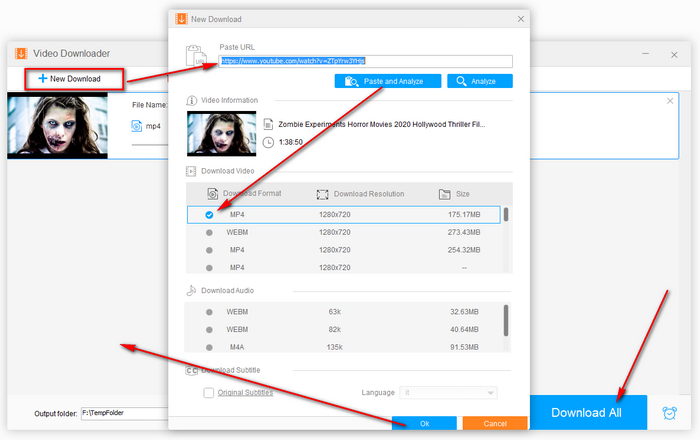Click the Video Information info icon
The image size is (700, 440).
point(191,101)
